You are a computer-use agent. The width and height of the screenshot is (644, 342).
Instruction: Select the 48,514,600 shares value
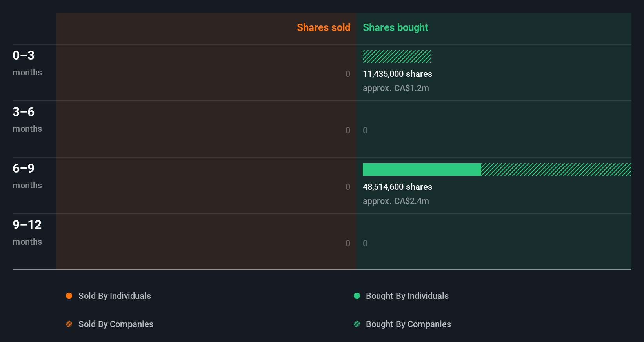[397, 187]
